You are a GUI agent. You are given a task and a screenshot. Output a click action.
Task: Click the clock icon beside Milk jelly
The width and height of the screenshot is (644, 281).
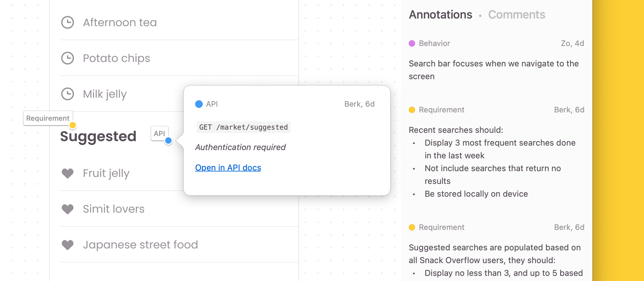68,94
